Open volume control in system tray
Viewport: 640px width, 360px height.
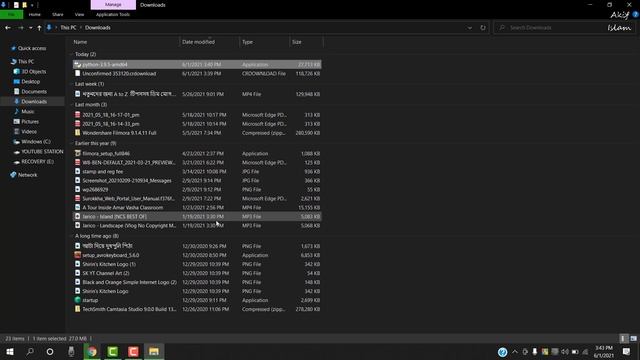click(x=565, y=351)
